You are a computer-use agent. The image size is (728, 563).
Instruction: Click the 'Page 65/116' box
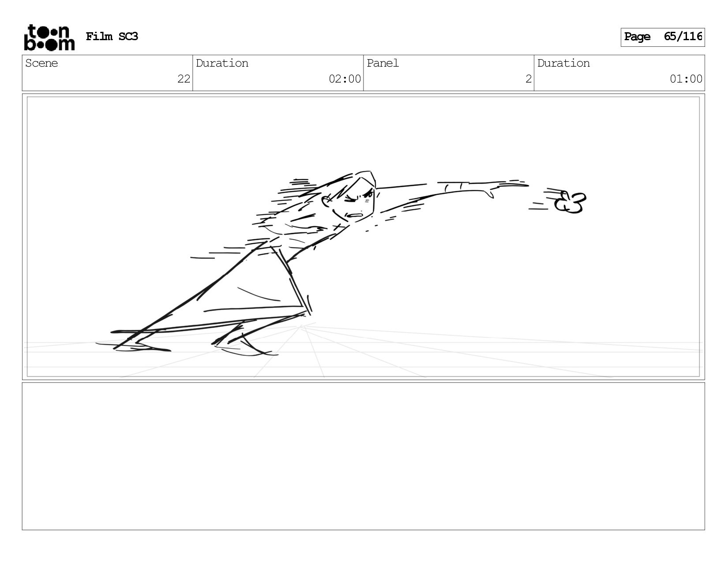(x=662, y=37)
